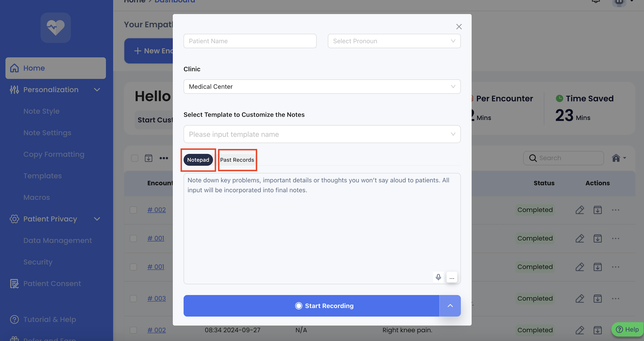
Task: Click the edit pencil for encounter #002
Action: pos(580,210)
